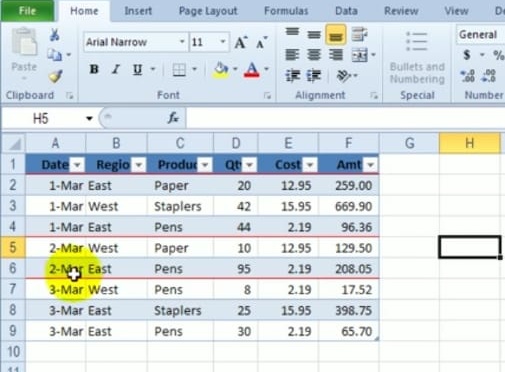505x372 pixels.
Task: Increase indent icon
Action: [x=314, y=76]
